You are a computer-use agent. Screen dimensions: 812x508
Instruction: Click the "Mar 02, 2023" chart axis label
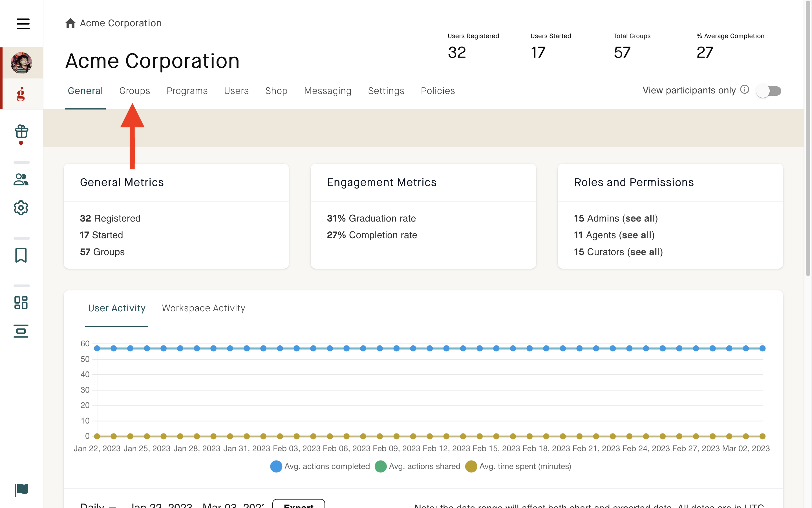[x=746, y=448]
